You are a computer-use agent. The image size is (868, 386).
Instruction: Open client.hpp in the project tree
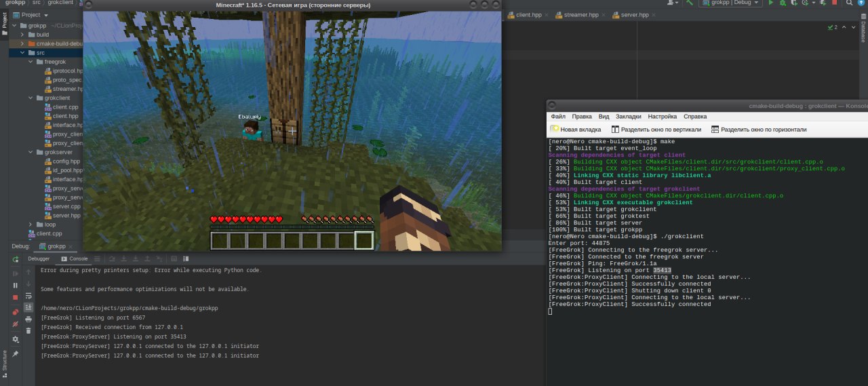click(x=61, y=116)
